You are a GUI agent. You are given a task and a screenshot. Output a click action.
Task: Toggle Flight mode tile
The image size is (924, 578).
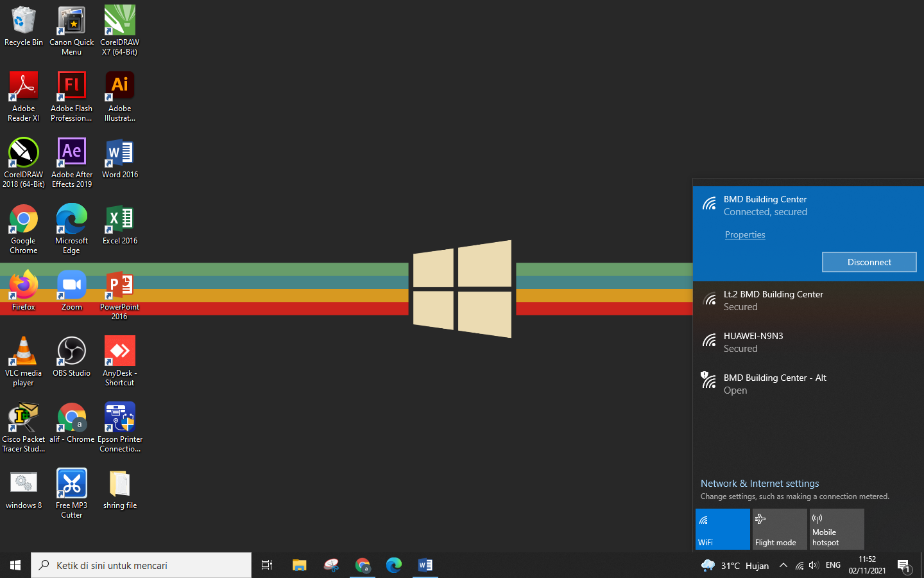pos(780,529)
